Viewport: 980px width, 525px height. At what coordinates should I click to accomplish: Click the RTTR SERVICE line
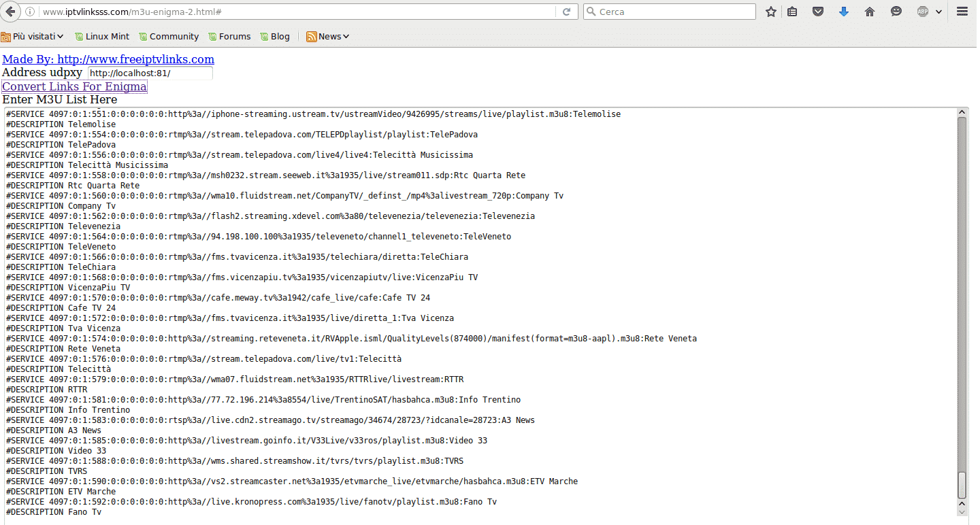point(235,379)
